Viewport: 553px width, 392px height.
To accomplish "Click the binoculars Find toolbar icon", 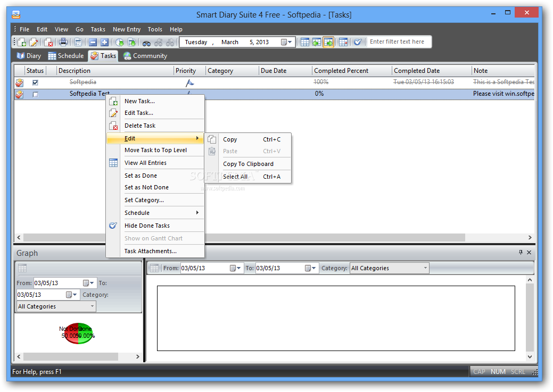I will [x=146, y=43].
